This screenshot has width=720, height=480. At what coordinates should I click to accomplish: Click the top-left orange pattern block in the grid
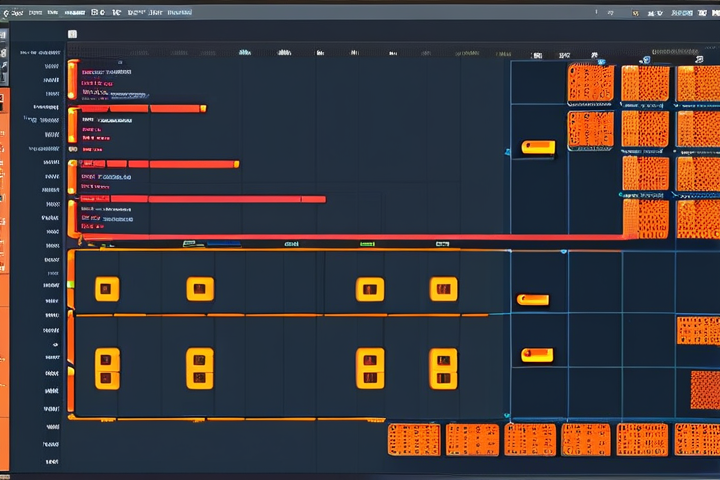pos(590,83)
